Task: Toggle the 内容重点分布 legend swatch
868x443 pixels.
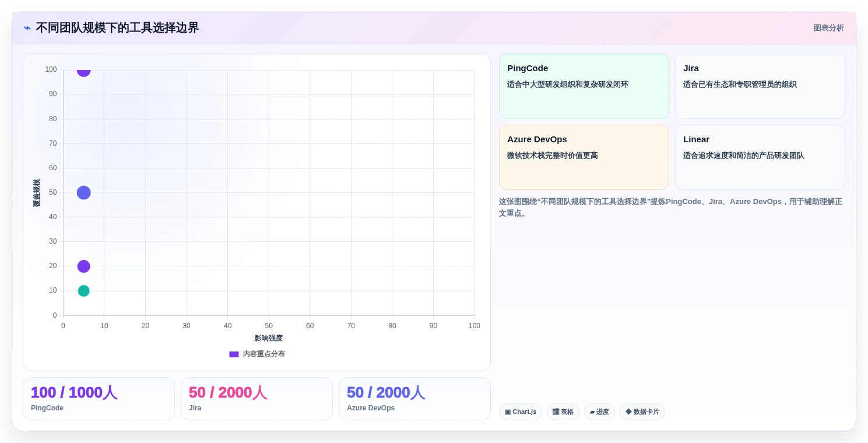Action: click(234, 354)
